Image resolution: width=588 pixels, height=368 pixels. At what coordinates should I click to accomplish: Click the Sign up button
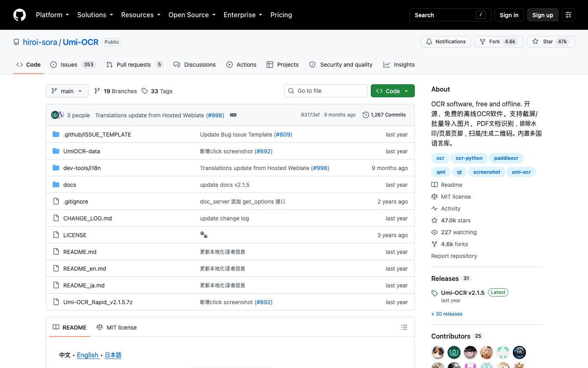pos(543,15)
